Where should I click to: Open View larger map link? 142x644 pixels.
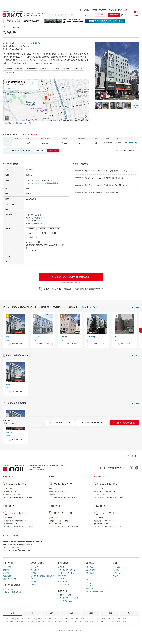(11, 88)
